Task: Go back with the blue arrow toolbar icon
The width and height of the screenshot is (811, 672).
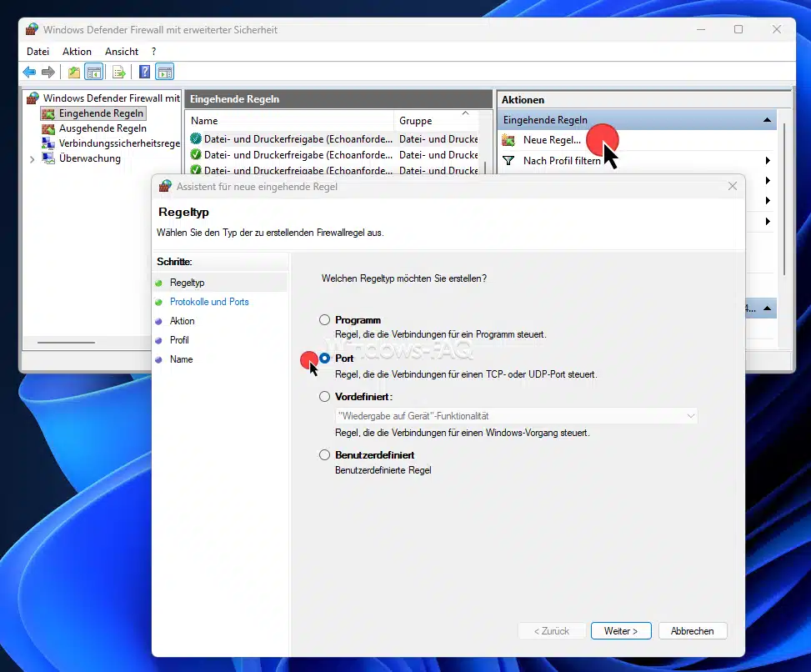Action: (29, 72)
